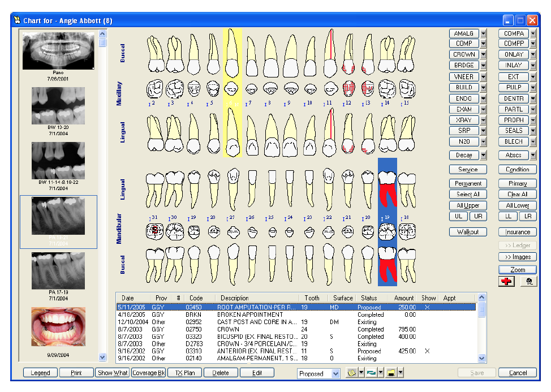This screenshot has width=551, height=392.
Task: Click the yellow sticky note icon
Action: (x=352, y=373)
